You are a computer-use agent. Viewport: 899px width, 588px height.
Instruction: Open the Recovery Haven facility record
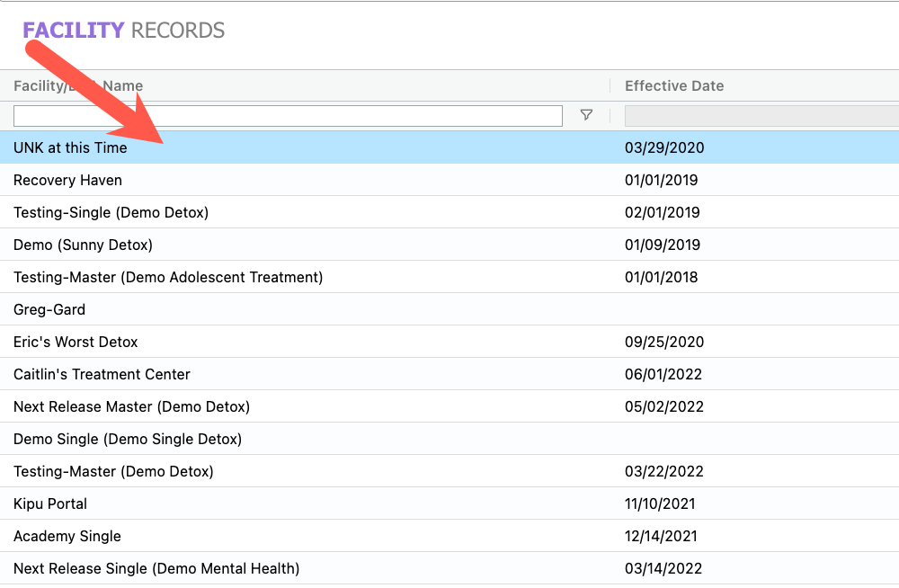(67, 181)
